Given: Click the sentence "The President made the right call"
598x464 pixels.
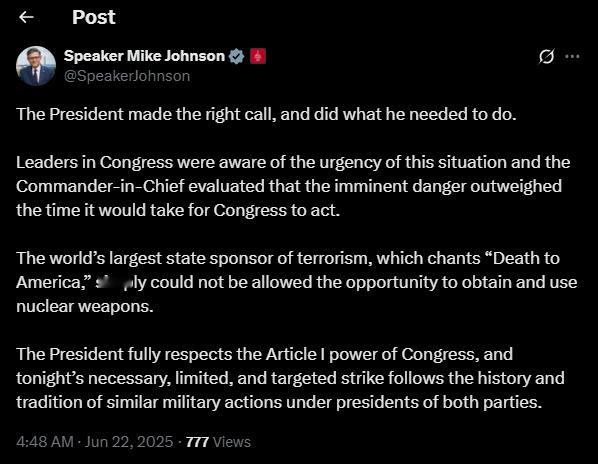Looking at the screenshot, I should coord(146,114).
